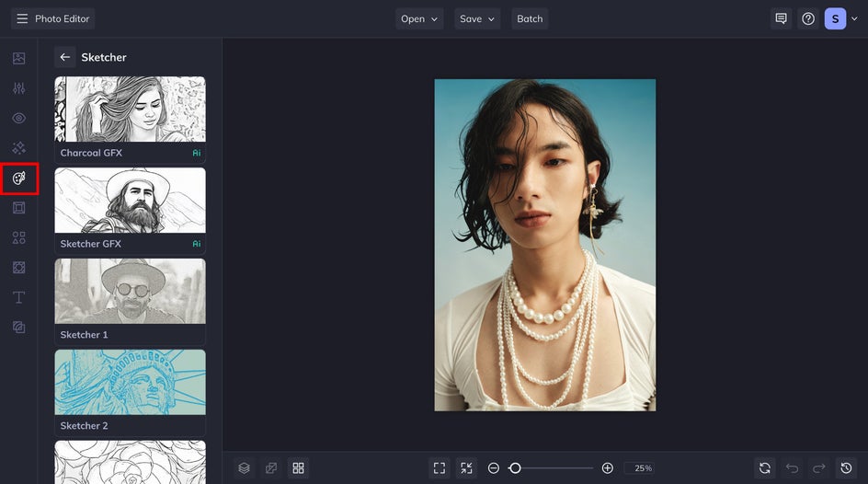Undo the last action

coord(793,468)
